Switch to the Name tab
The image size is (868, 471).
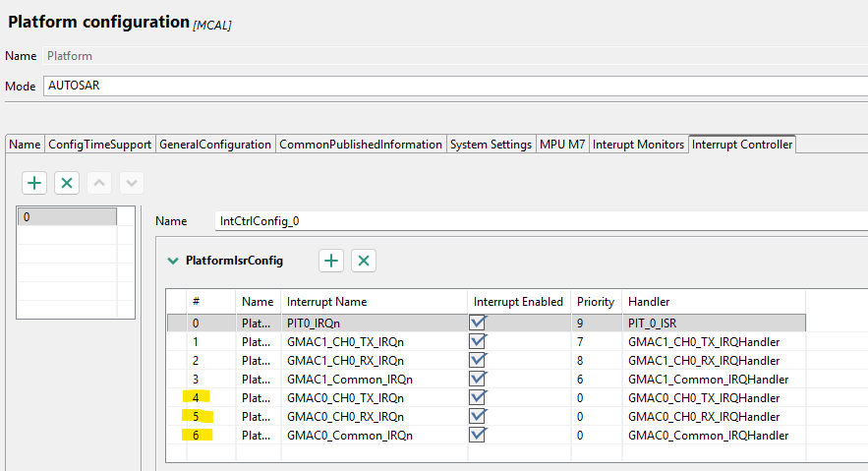(x=25, y=145)
